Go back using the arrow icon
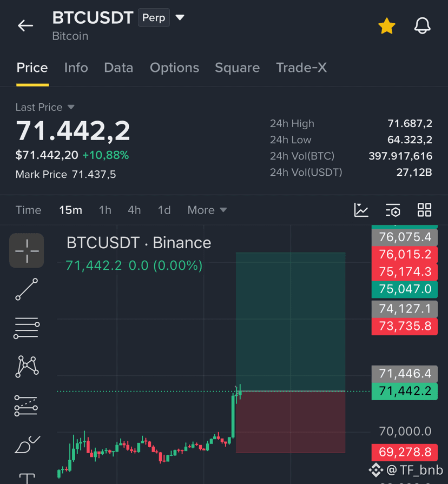Viewport: 448px width, 484px height. pos(25,25)
